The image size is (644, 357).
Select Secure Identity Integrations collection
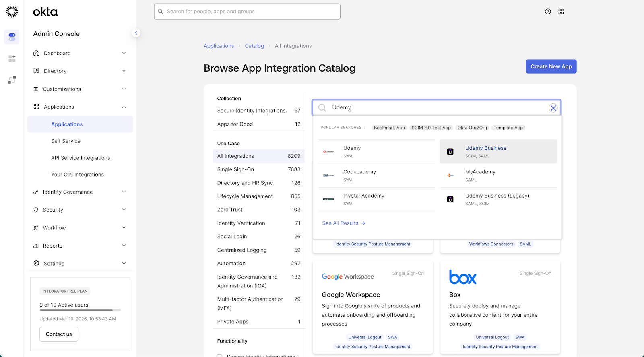(x=259, y=111)
